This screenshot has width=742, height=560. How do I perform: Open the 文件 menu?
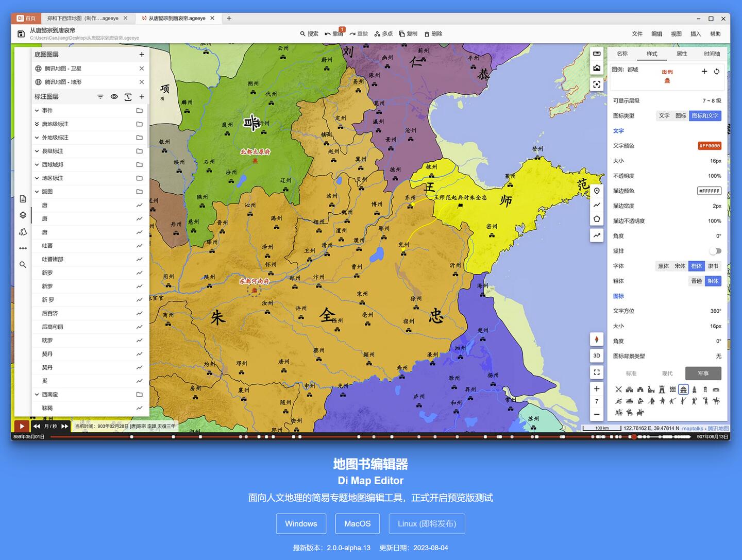coord(637,34)
